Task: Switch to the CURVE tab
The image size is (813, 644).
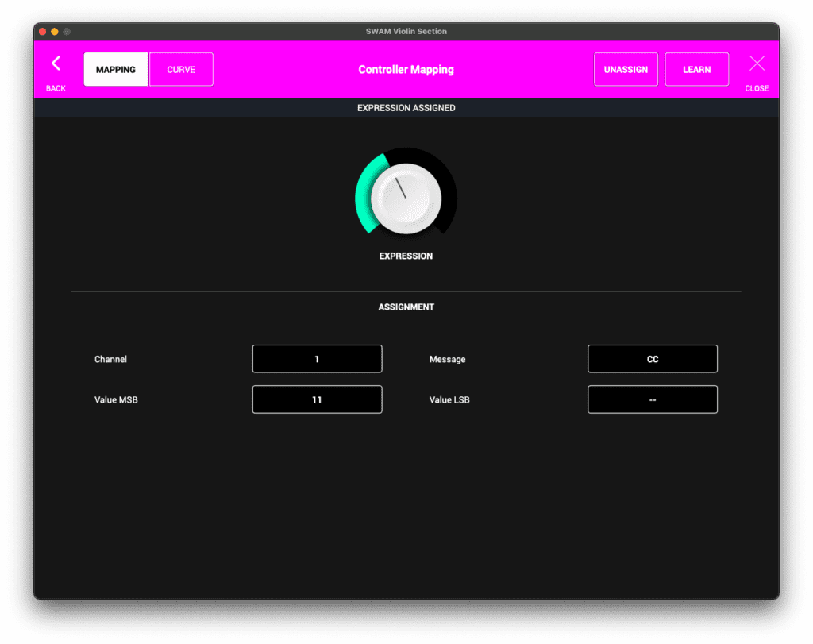Action: coord(180,69)
